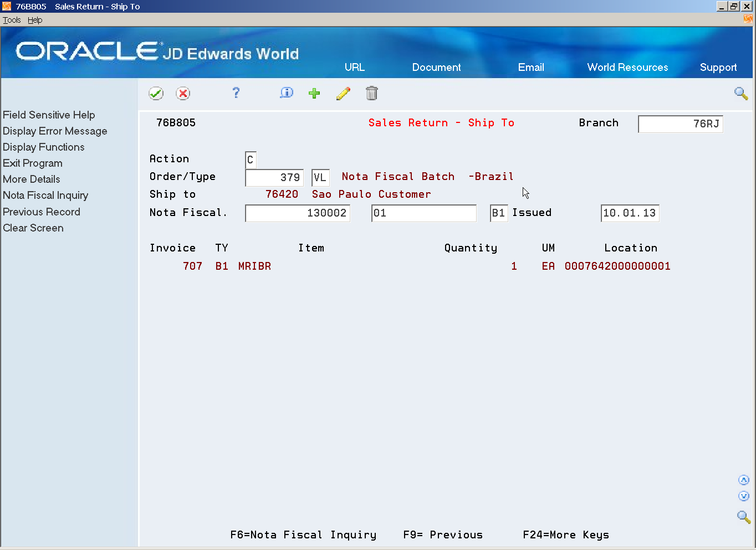Open help with the question mark icon
The width and height of the screenshot is (756, 550).
coord(236,93)
